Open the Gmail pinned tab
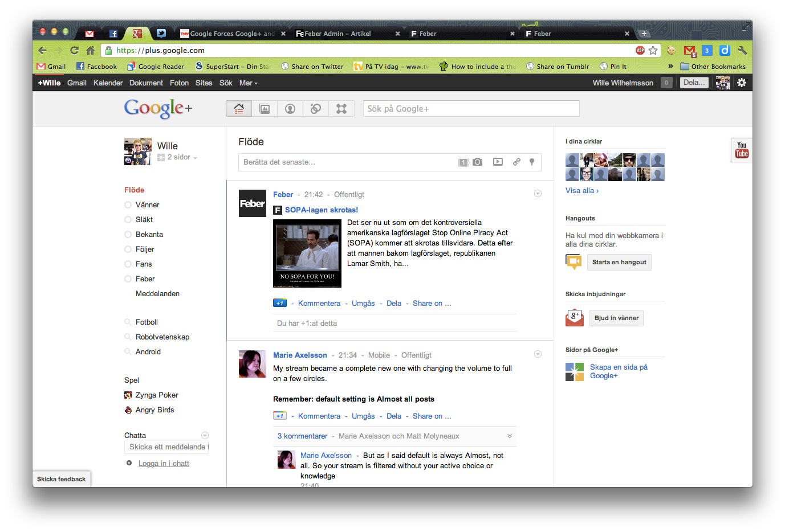 coord(90,34)
